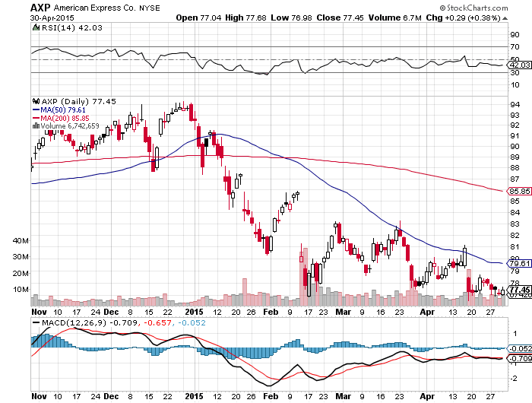Click the 79.61 price tag on axis

coord(519,263)
